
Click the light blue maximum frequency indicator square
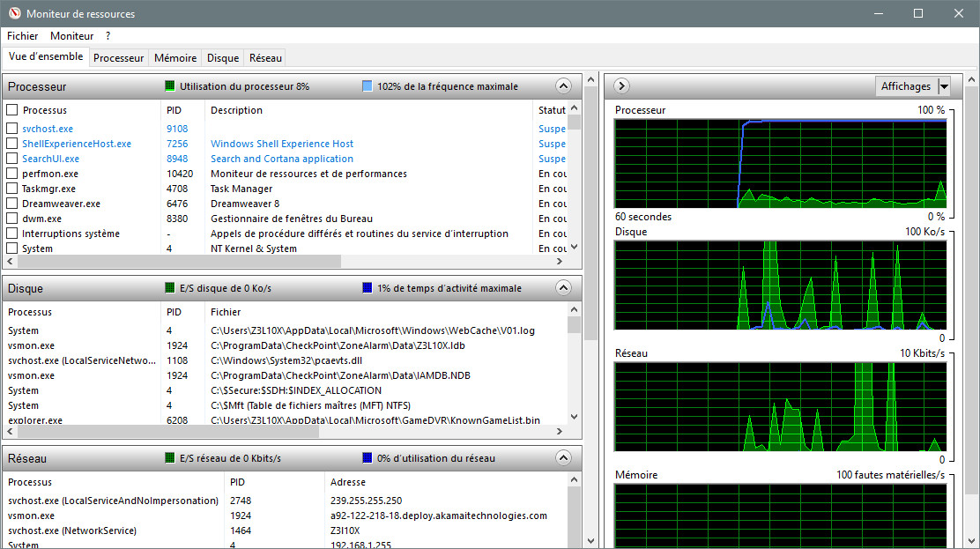pos(367,86)
